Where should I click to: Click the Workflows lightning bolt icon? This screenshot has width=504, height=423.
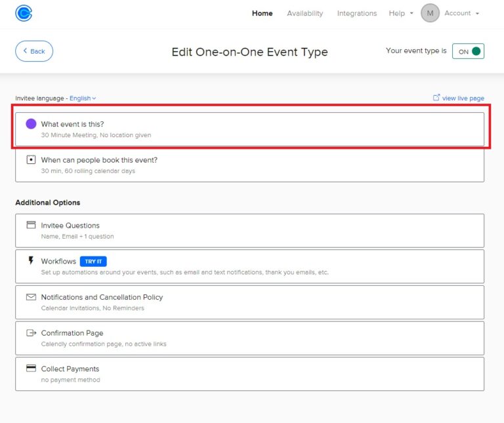click(x=31, y=260)
